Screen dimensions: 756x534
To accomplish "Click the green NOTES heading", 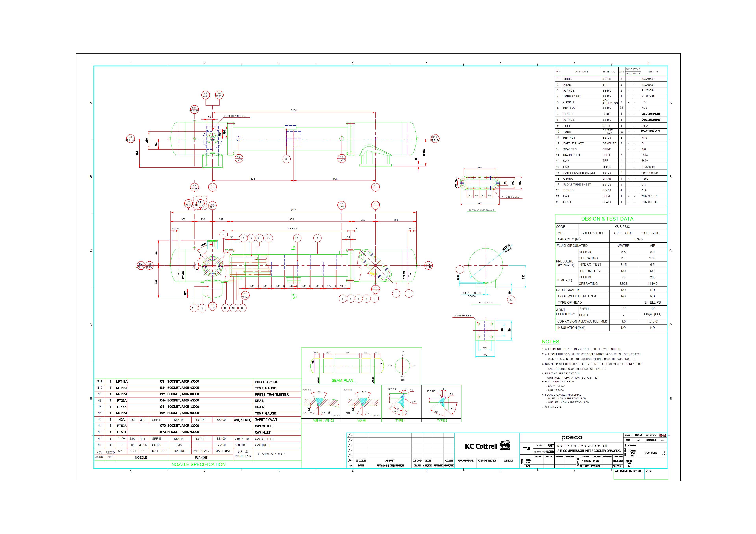I will (x=550, y=342).
